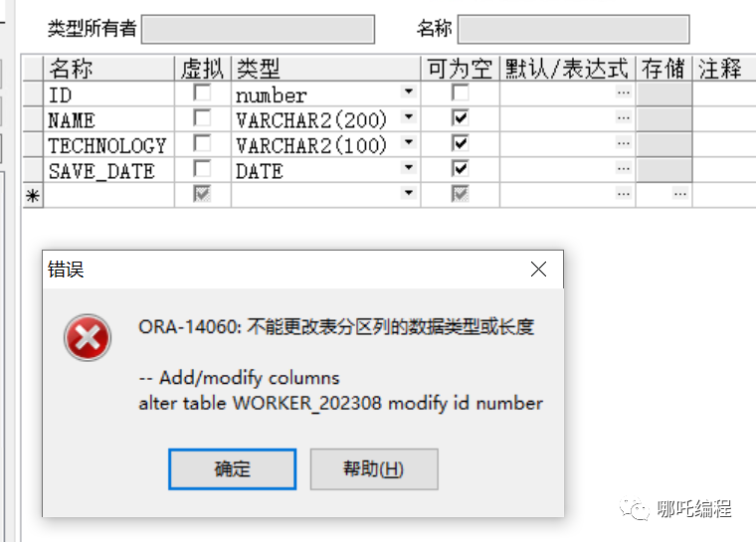This screenshot has height=542, width=756.
Task: Open the default expression editor in the new row
Action: 624,194
